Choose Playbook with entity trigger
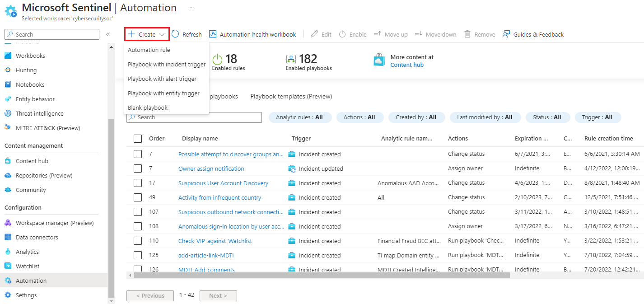Screen dimensions: 644x304 click(x=166, y=93)
